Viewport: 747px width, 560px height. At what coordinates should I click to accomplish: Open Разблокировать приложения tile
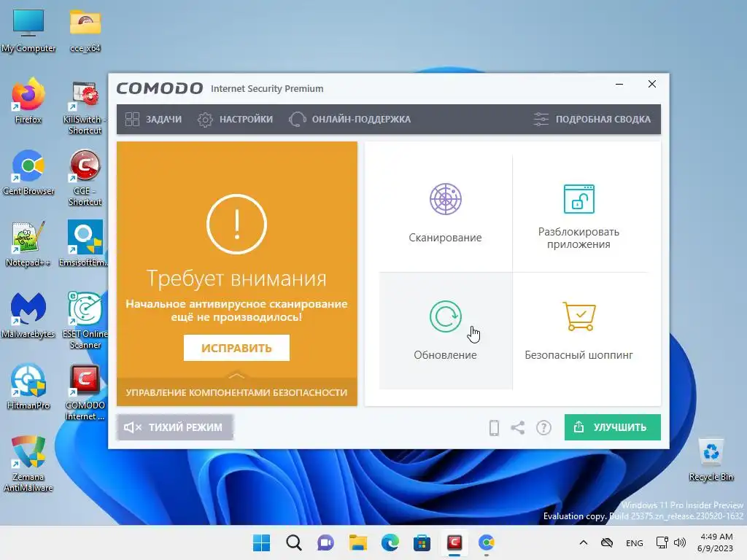point(578,213)
